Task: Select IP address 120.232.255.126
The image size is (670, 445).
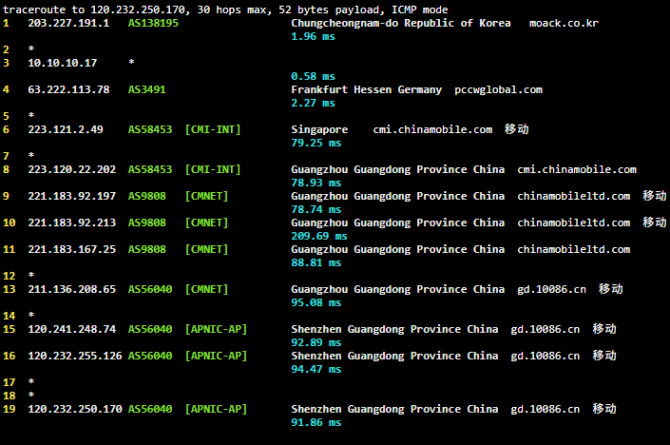Action: [x=75, y=355]
